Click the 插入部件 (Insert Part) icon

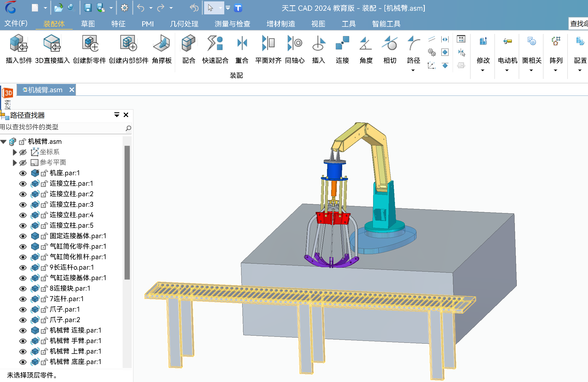(x=19, y=43)
